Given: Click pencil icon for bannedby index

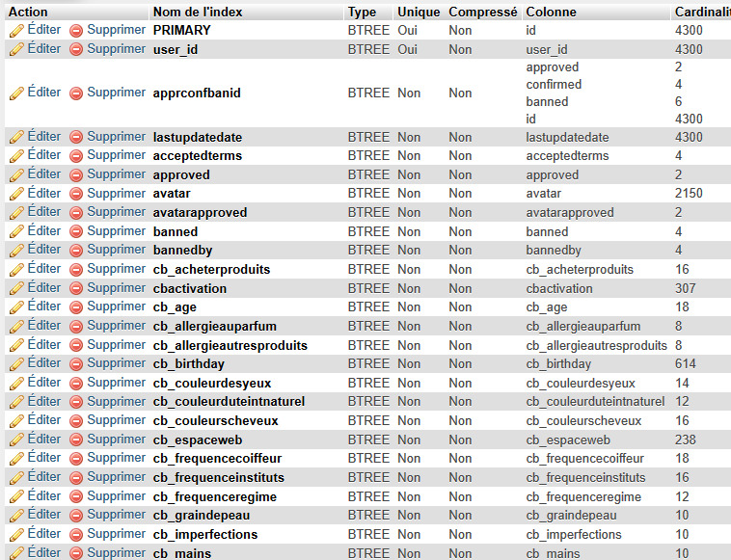Looking at the screenshot, I should click(16, 251).
